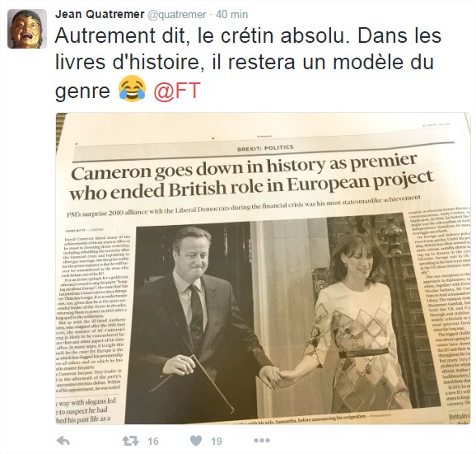Follow the @FT mention link
476x454 pixels.
point(177,90)
